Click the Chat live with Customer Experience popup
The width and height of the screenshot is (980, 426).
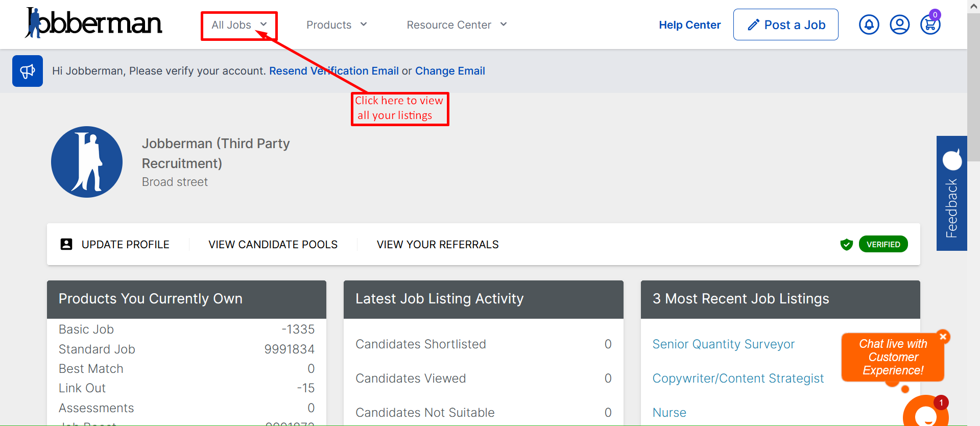pos(893,357)
